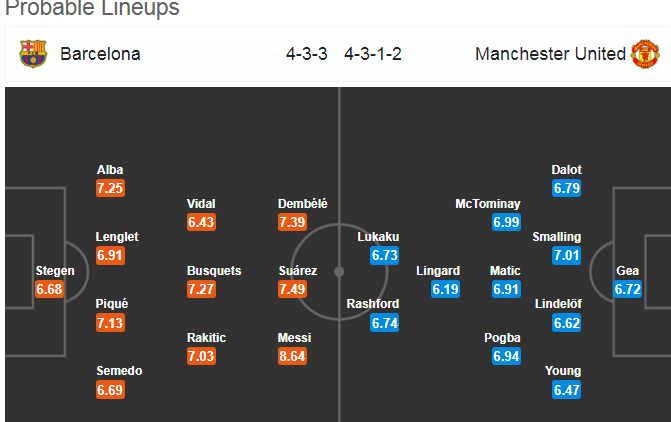
Task: Click Vidal's 6.43 rating badge
Action: pyautogui.click(x=201, y=222)
